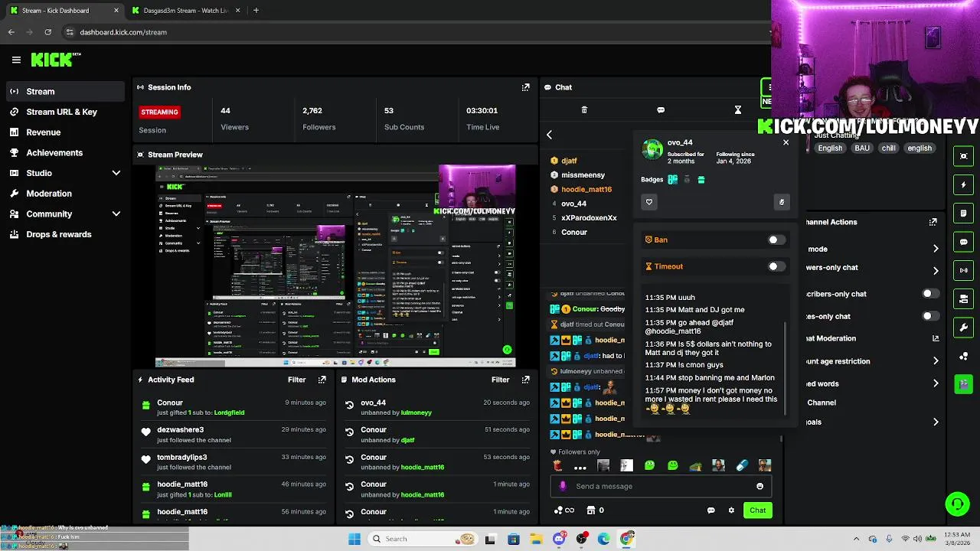
Task: Click the lightning bolt sidebar icon
Action: 964,184
